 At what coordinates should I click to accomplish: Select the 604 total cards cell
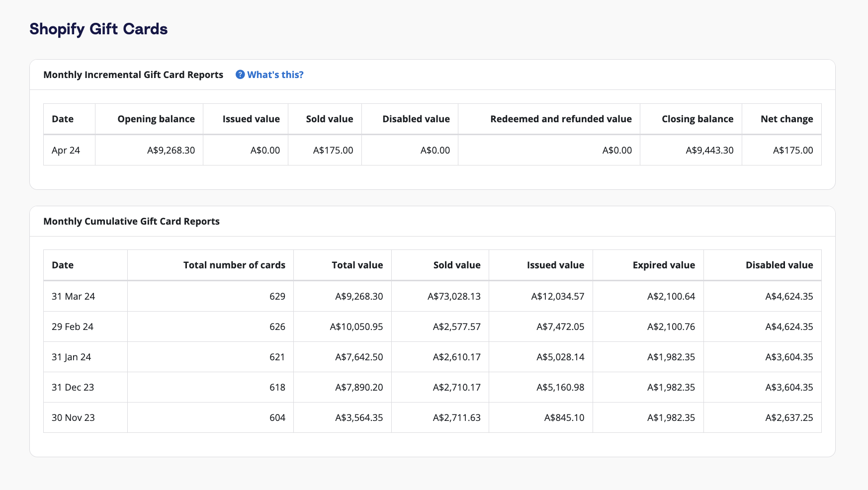210,417
